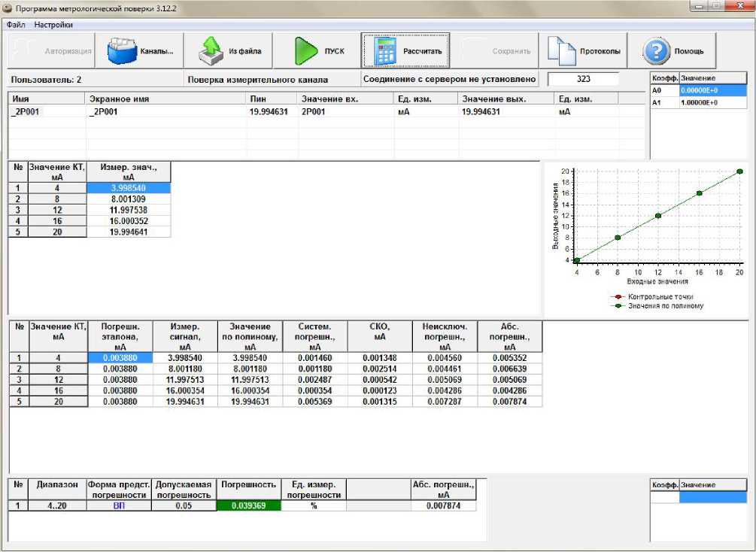Select the _2P001 channel row
Screen dimensions: 756x552
45,111
